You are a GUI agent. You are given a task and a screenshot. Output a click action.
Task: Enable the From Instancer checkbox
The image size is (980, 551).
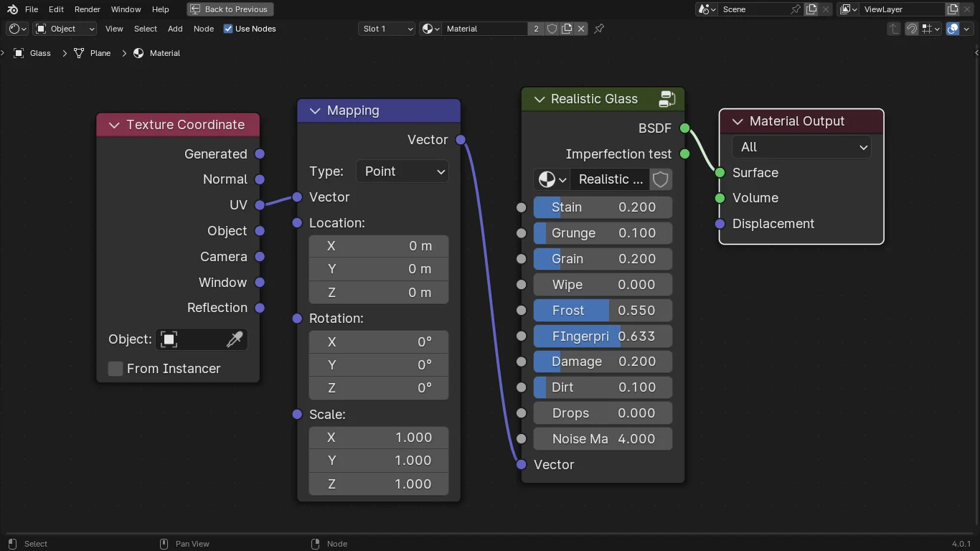(116, 369)
